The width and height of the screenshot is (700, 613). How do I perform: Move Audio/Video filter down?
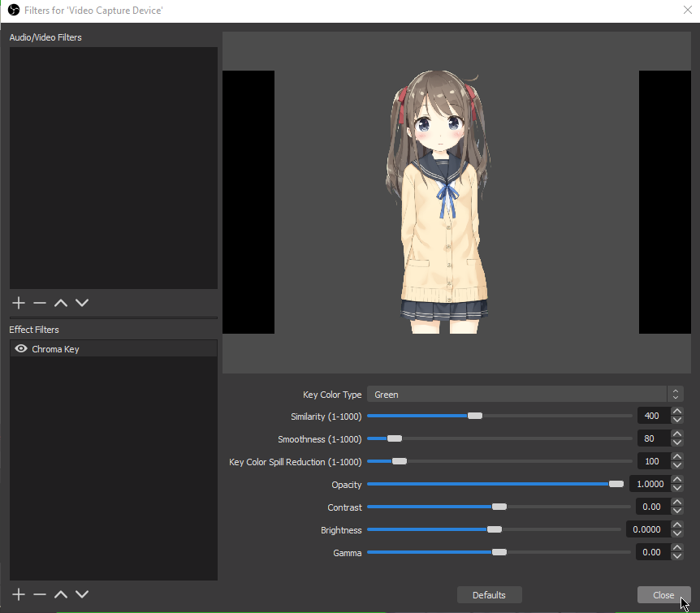81,303
